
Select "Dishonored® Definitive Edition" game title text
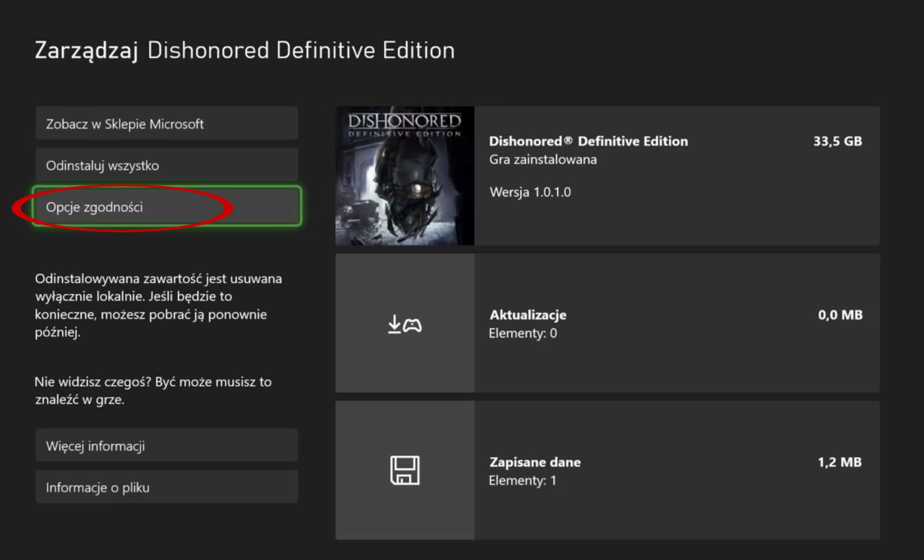[588, 141]
